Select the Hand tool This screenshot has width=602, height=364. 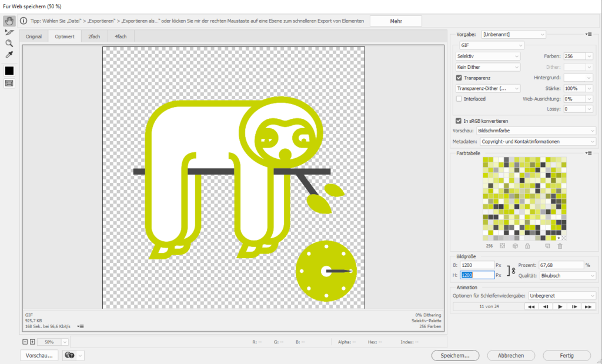tap(9, 21)
